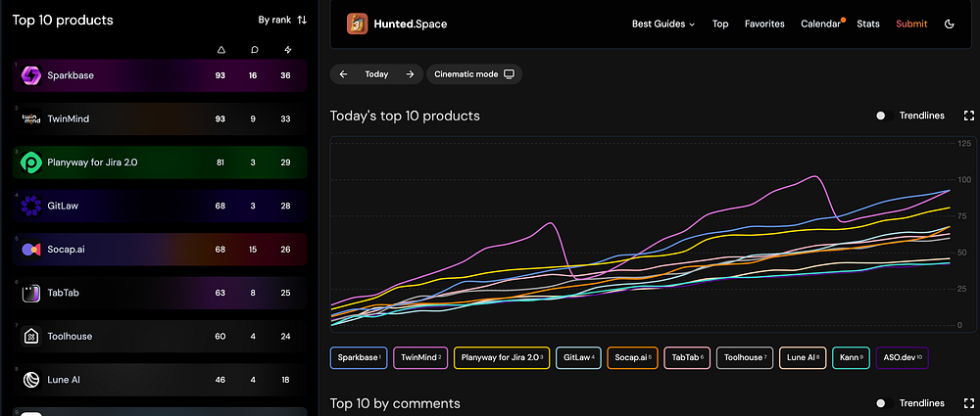Click the Cinematic mode monitor icon
Viewport: 980px width, 416px height.
tap(509, 74)
